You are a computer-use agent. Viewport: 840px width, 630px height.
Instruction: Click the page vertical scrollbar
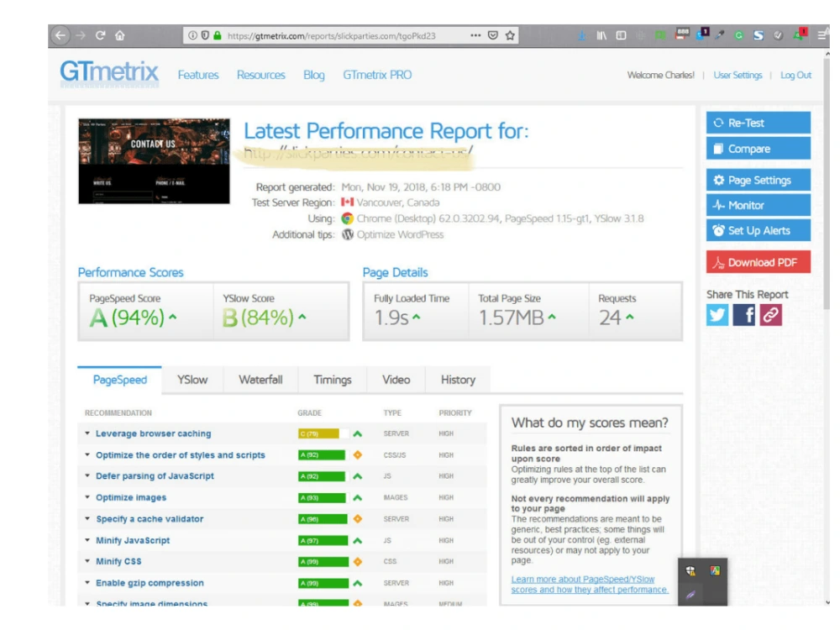pos(827,182)
